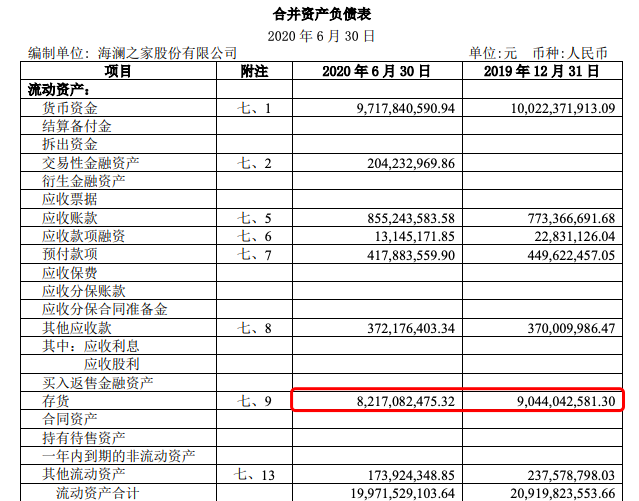This screenshot has height=501, width=639.
Task: Select the value 13,145,171.85
Action: click(x=414, y=237)
